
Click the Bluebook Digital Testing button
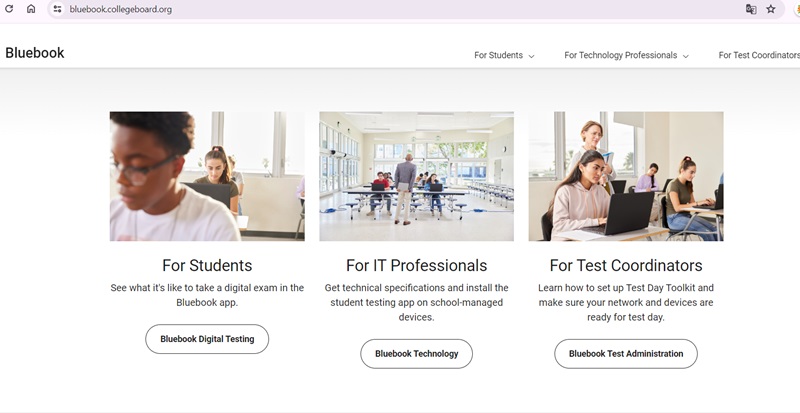[x=207, y=339]
